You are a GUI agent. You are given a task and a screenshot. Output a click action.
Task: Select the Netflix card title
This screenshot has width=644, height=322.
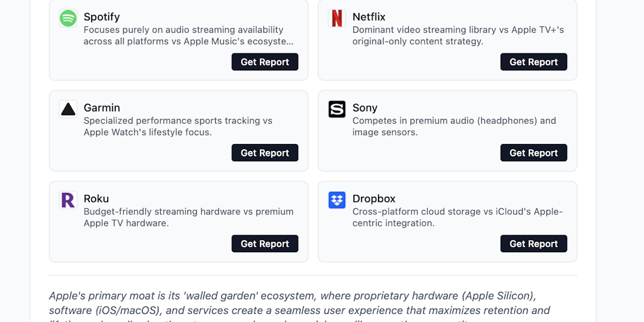[x=369, y=17]
